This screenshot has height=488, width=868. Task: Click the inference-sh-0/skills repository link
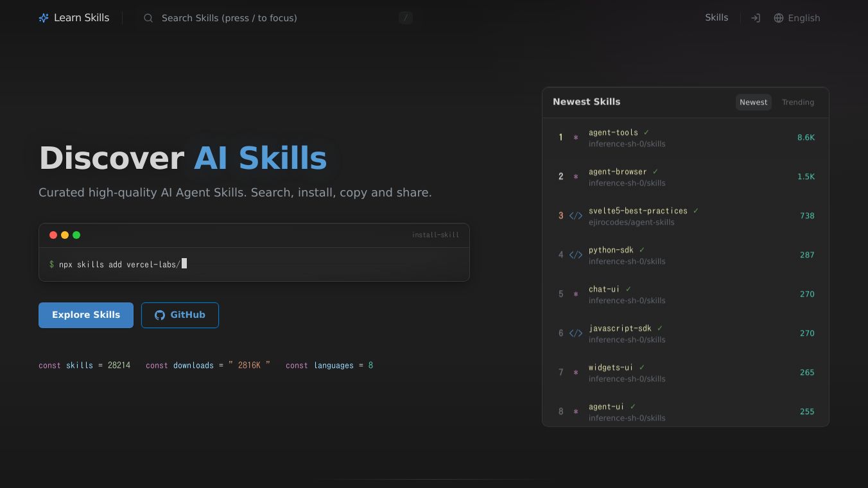[627, 144]
